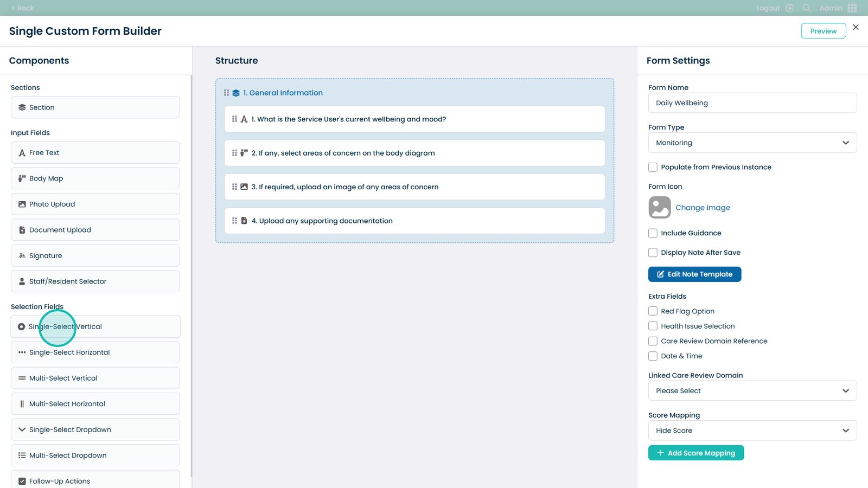This screenshot has height=488, width=868.
Task: Grab the drag handle of General Information section
Action: (x=226, y=93)
